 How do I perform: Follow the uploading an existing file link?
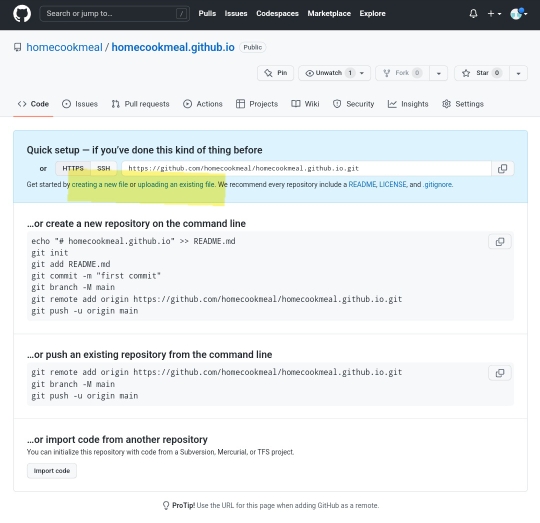pos(176,185)
